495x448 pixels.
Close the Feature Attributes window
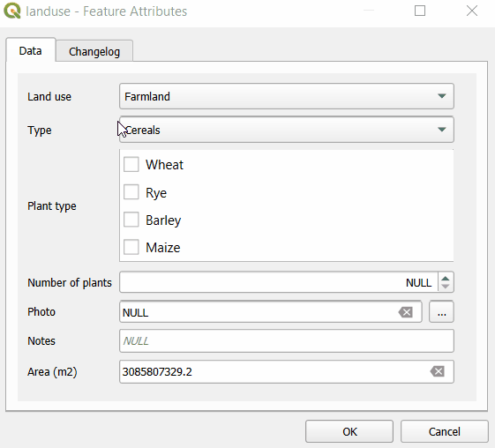(472, 11)
